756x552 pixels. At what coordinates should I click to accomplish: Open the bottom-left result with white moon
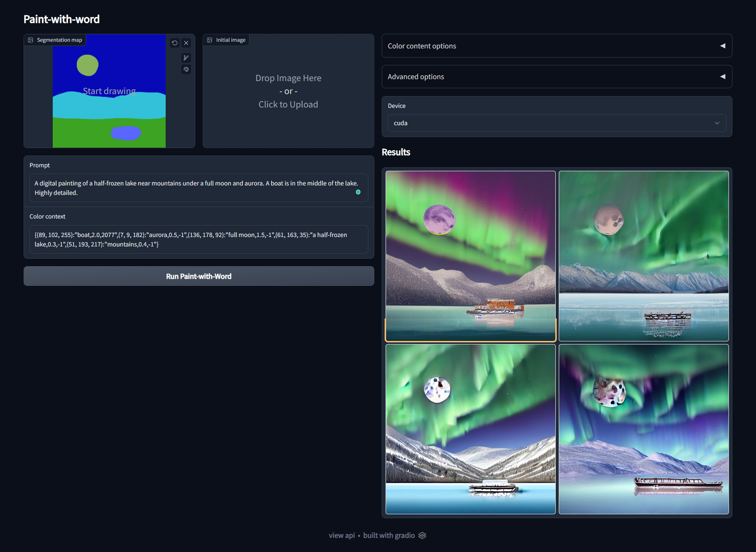coord(470,429)
